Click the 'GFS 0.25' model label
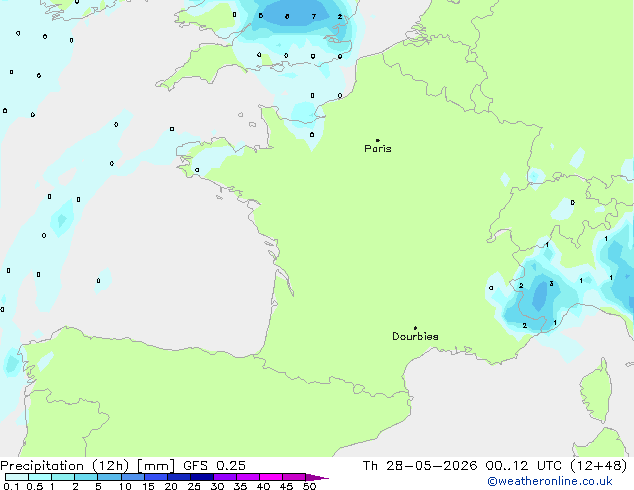This screenshot has height=490, width=634. (x=214, y=466)
